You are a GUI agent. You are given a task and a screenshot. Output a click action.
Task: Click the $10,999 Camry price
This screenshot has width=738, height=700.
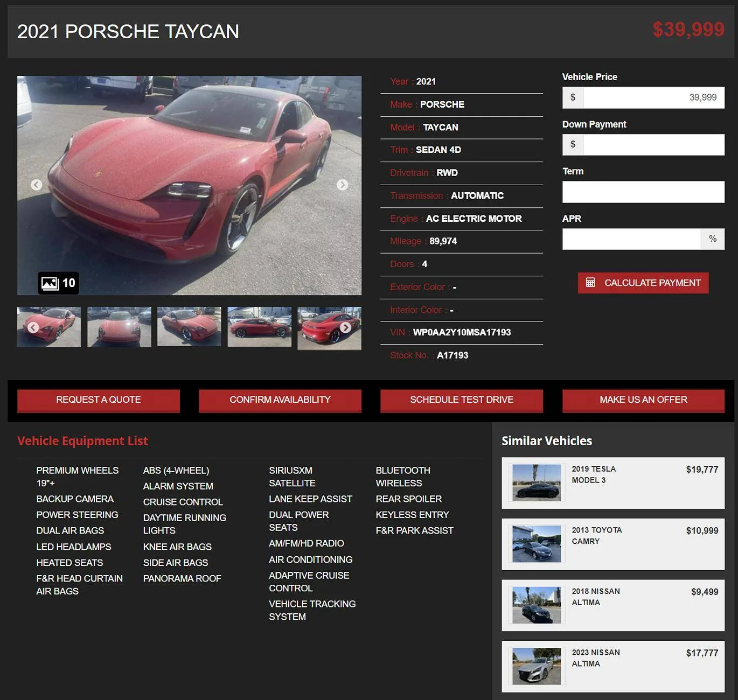point(702,531)
